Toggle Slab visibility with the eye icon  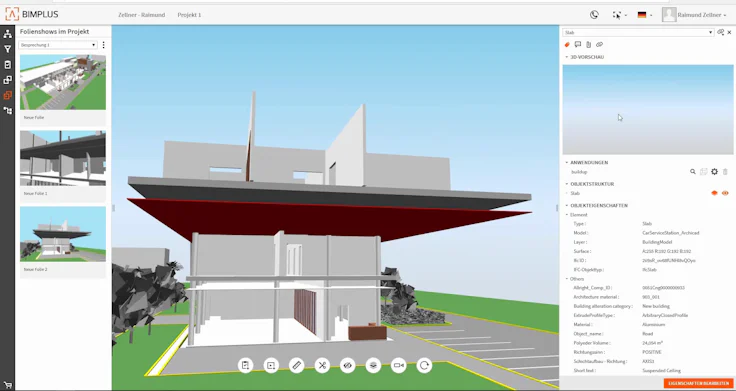725,193
